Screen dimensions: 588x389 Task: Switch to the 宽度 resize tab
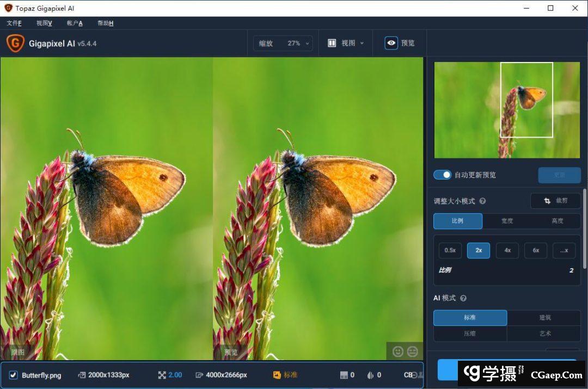507,221
